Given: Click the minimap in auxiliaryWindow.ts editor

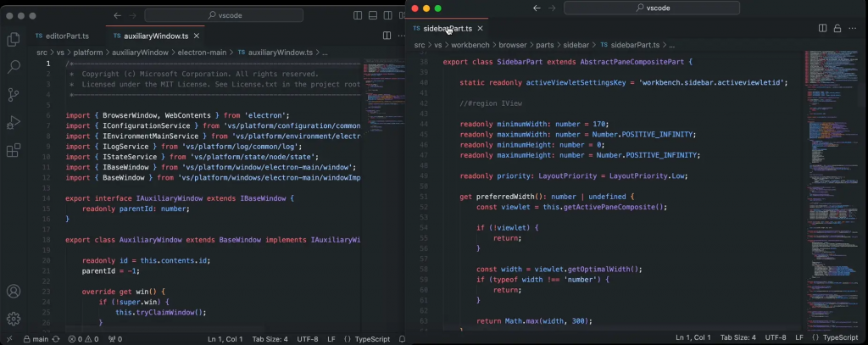Looking at the screenshot, I should click(383, 194).
